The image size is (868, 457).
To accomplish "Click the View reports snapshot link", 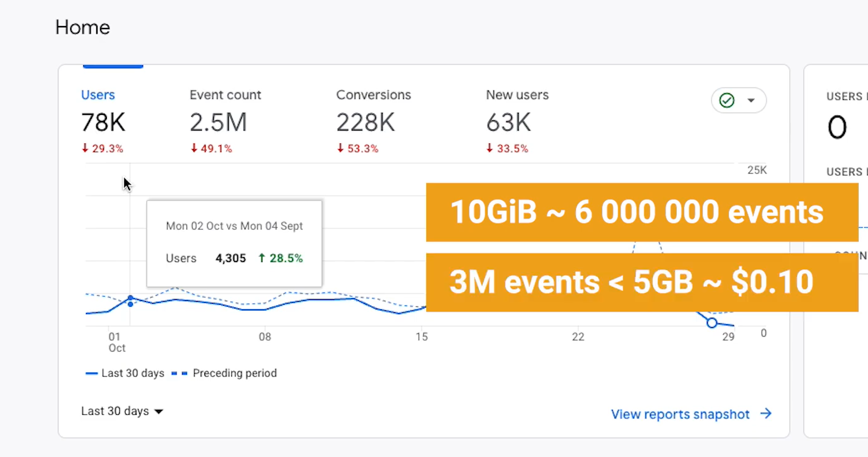I will [x=680, y=414].
